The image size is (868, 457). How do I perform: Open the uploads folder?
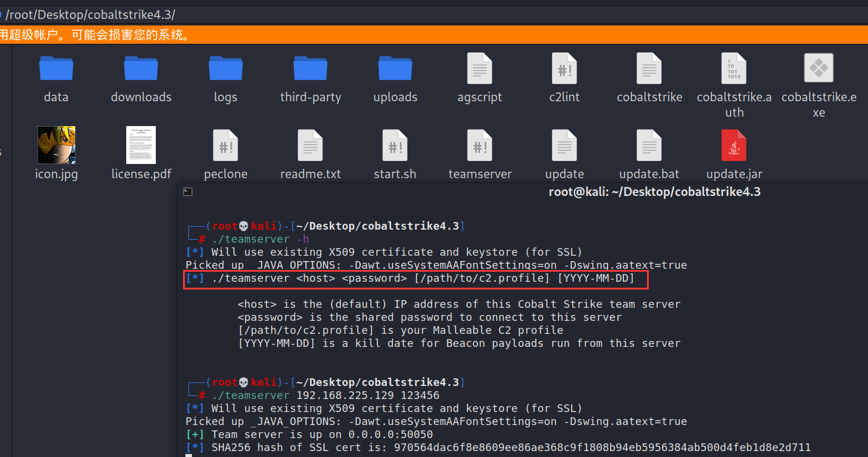(x=395, y=69)
